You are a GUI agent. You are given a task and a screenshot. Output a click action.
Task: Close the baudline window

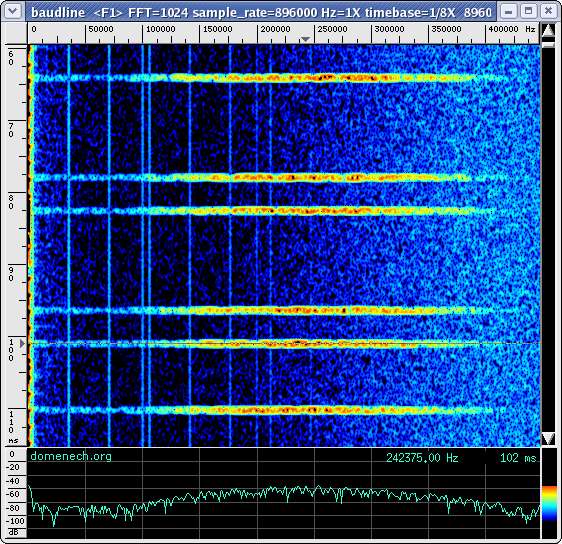548,11
